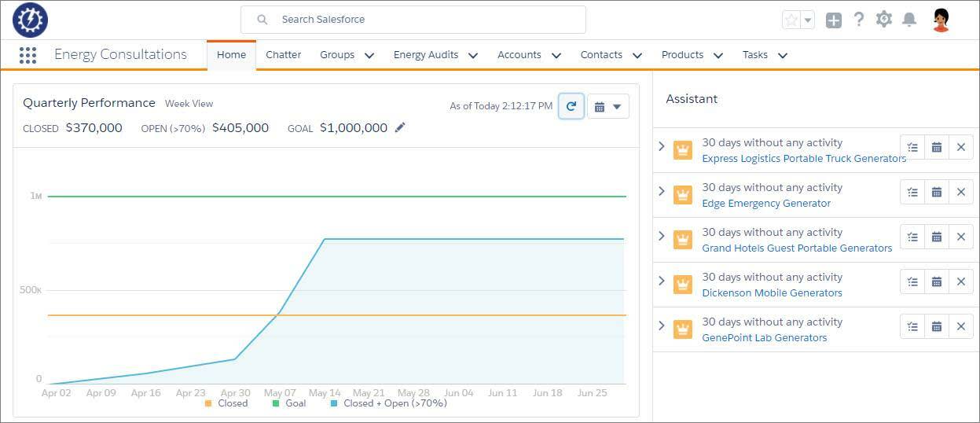The image size is (980, 423).
Task: Open the Global Actions plus icon
Action: click(x=834, y=20)
